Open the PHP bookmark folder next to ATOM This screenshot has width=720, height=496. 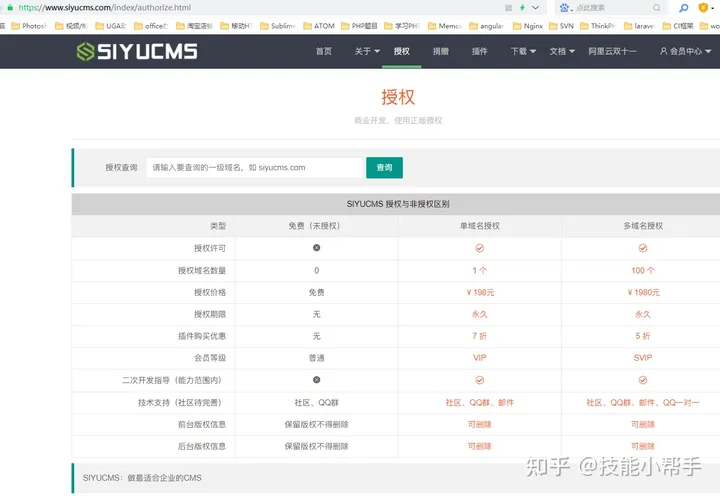pos(359,26)
